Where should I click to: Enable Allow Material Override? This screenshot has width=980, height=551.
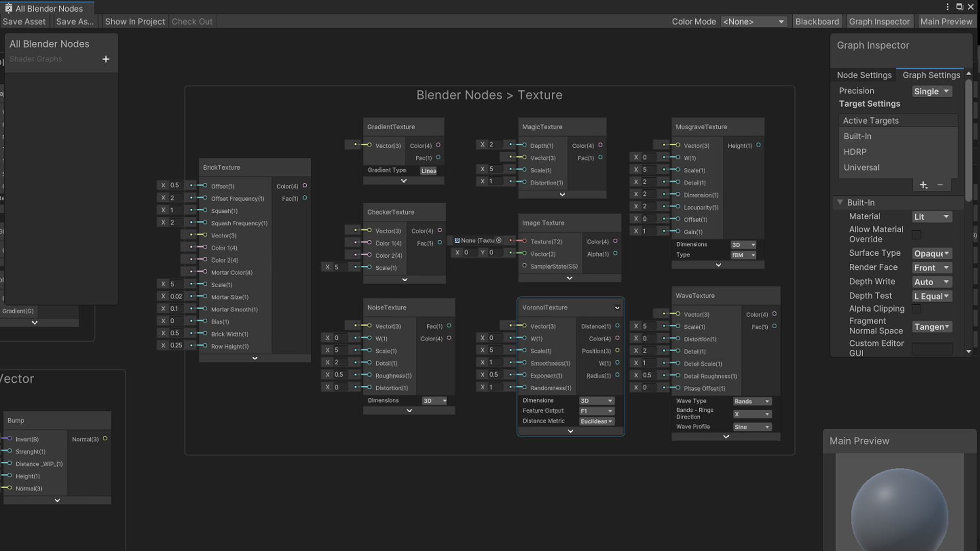916,234
